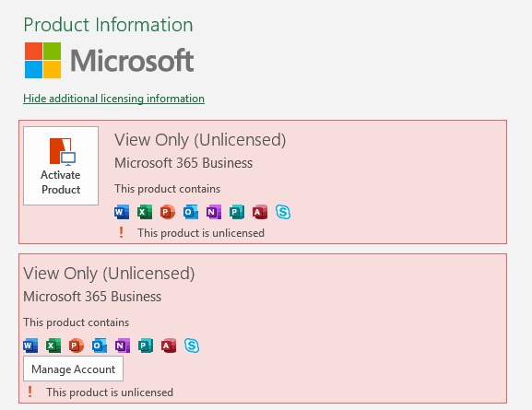Screen dimensions: 532x410
Task: Click the Manage Account button
Action: tap(73, 369)
